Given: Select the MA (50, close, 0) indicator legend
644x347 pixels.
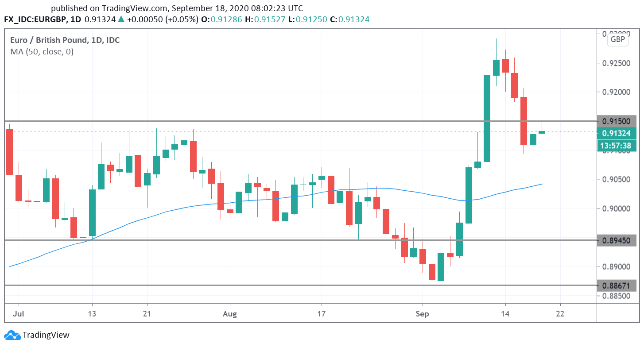Looking at the screenshot, I should [x=42, y=52].
